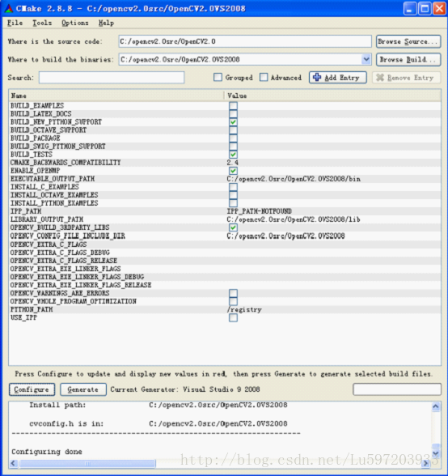Select the PYTHON_PATH name row
This screenshot has width=448, height=476.
[x=32, y=309]
